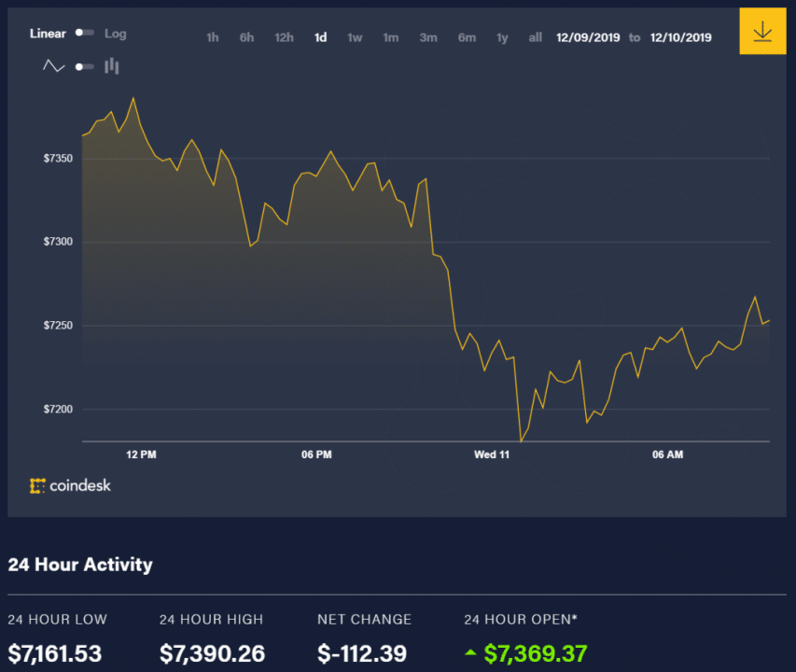Click the net change value $-112.39
Image resolution: width=796 pixels, height=672 pixels.
click(362, 653)
